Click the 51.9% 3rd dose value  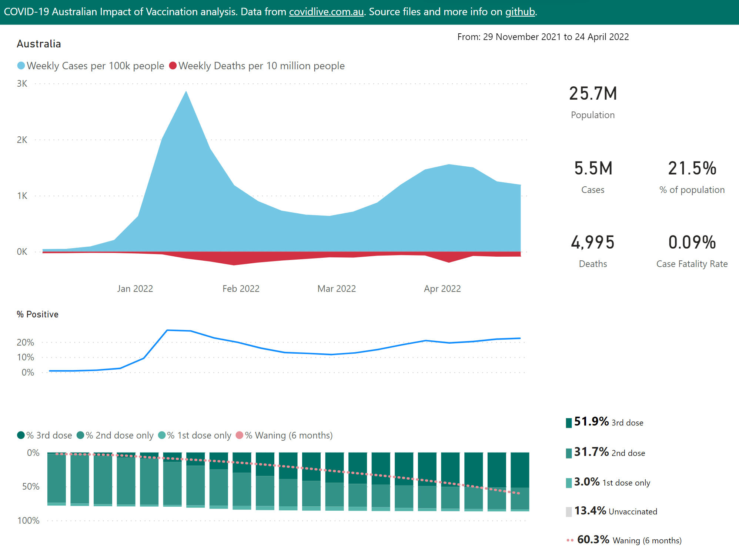(592, 421)
